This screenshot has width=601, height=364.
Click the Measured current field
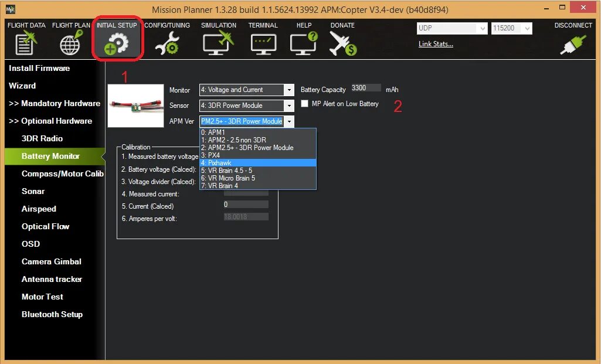pyautogui.click(x=246, y=193)
